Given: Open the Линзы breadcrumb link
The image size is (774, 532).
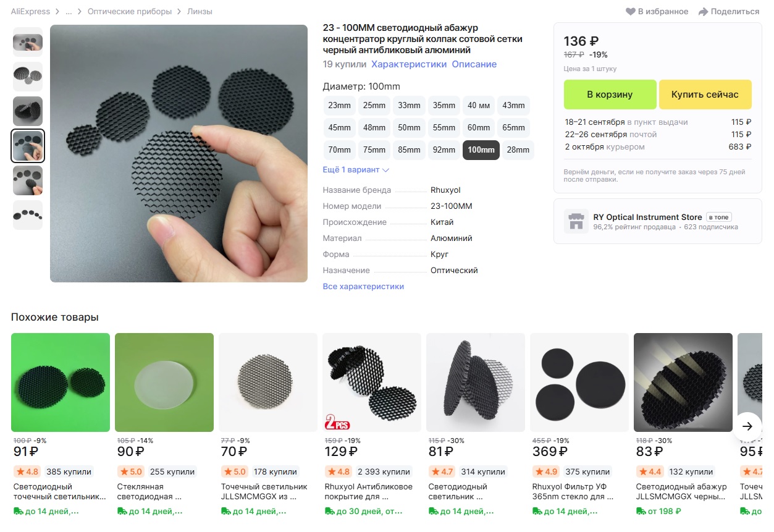Looking at the screenshot, I should pos(201,12).
